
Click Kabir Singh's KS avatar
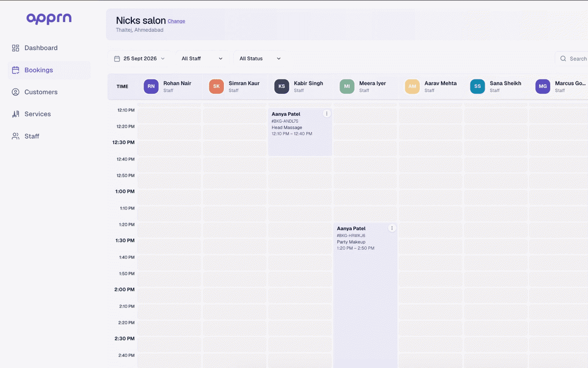pyautogui.click(x=282, y=86)
